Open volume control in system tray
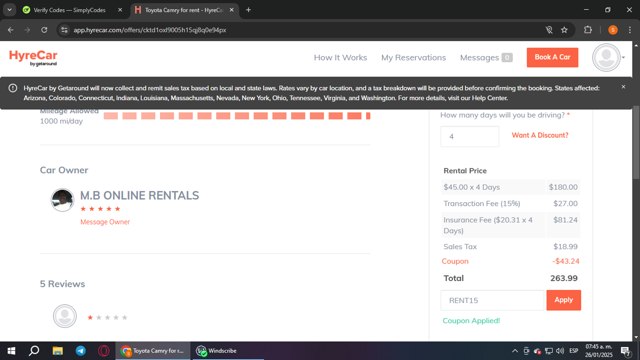The height and width of the screenshot is (360, 640). click(560, 351)
